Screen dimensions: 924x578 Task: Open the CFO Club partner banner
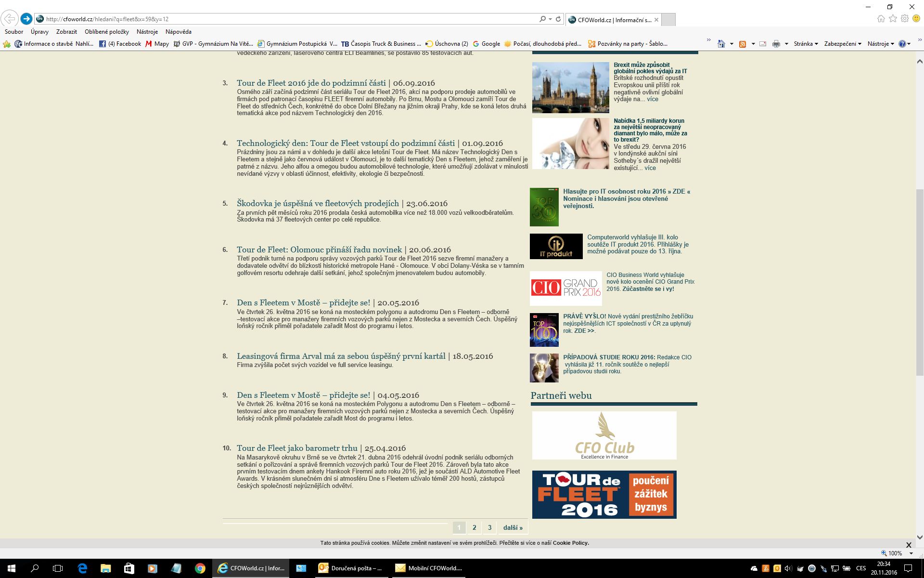click(x=604, y=435)
